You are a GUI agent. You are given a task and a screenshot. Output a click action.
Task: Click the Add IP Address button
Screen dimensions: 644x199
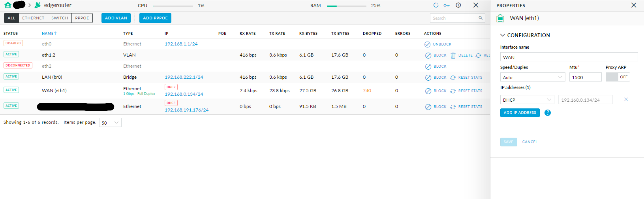pos(520,113)
